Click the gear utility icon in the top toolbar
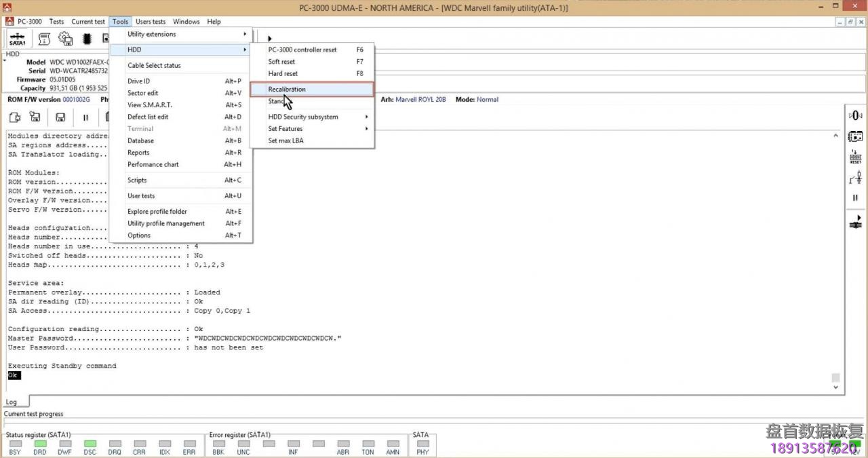Image resolution: width=868 pixels, height=458 pixels. coord(66,39)
